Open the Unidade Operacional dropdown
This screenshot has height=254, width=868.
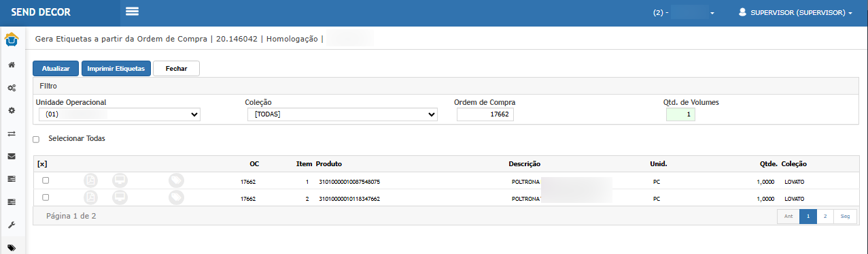point(120,114)
